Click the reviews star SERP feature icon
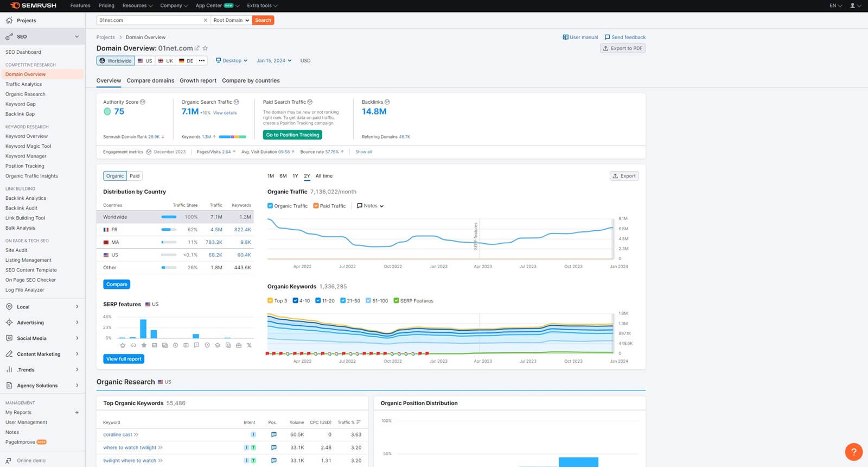The height and width of the screenshot is (467, 868). point(144,345)
